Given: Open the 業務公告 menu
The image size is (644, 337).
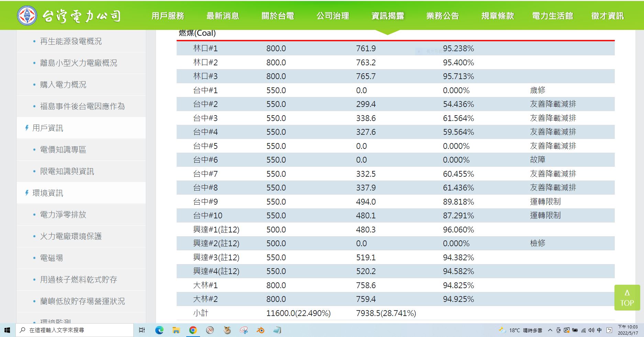Looking at the screenshot, I should tap(443, 16).
